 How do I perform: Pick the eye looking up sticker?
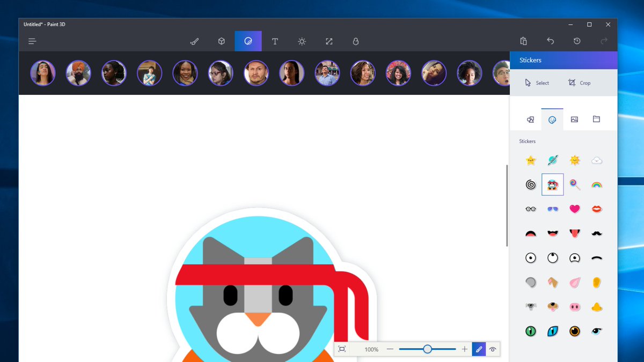pos(553,258)
